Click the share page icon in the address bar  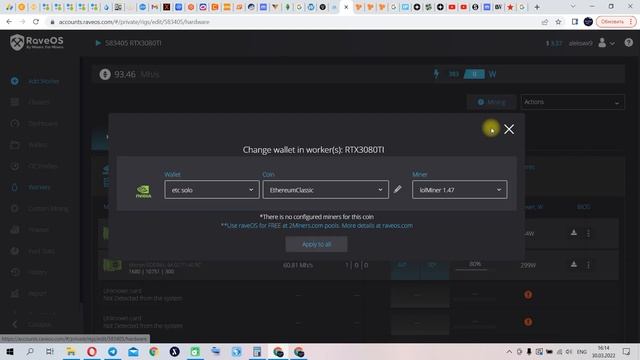coord(545,22)
